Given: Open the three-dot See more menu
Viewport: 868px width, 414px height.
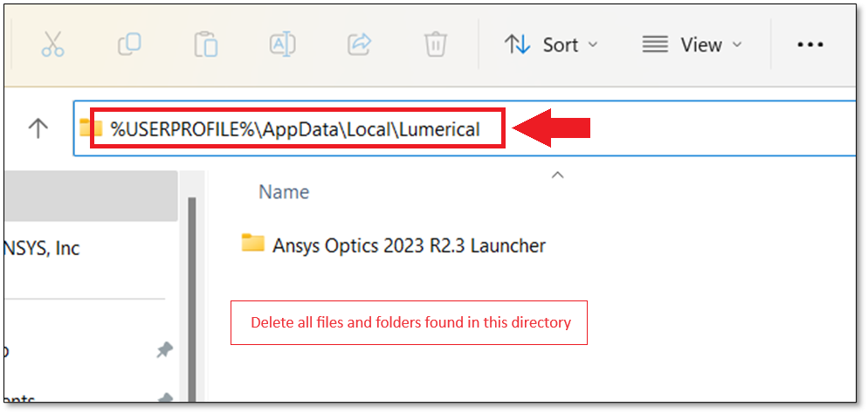Looking at the screenshot, I should point(810,45).
